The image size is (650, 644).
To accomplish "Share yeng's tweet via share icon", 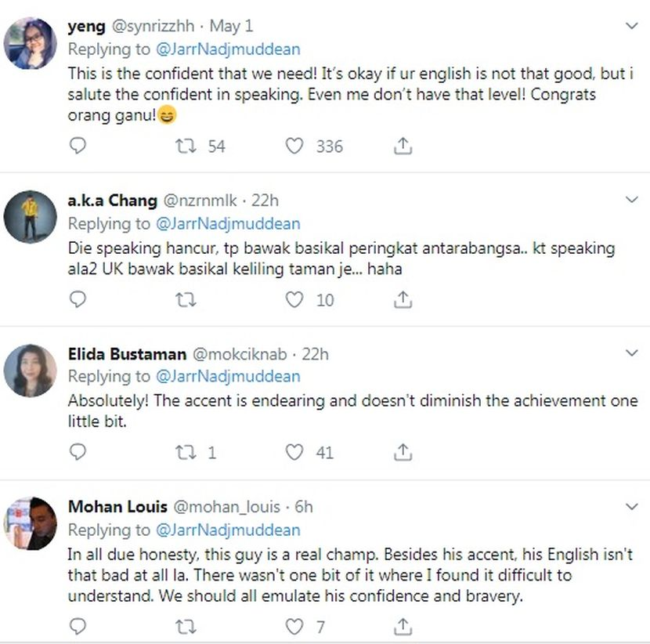I will point(403,146).
